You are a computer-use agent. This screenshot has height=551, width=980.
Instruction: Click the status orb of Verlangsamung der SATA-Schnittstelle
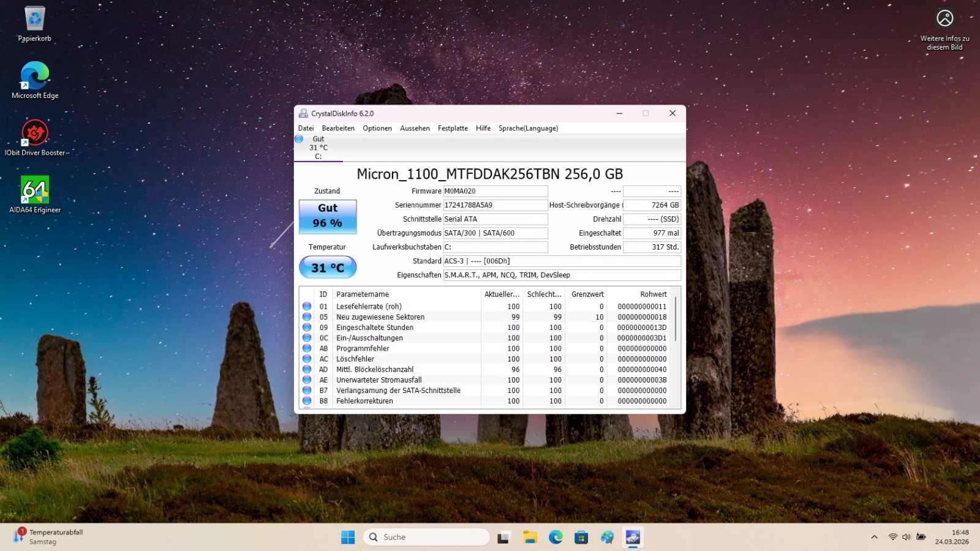click(307, 391)
